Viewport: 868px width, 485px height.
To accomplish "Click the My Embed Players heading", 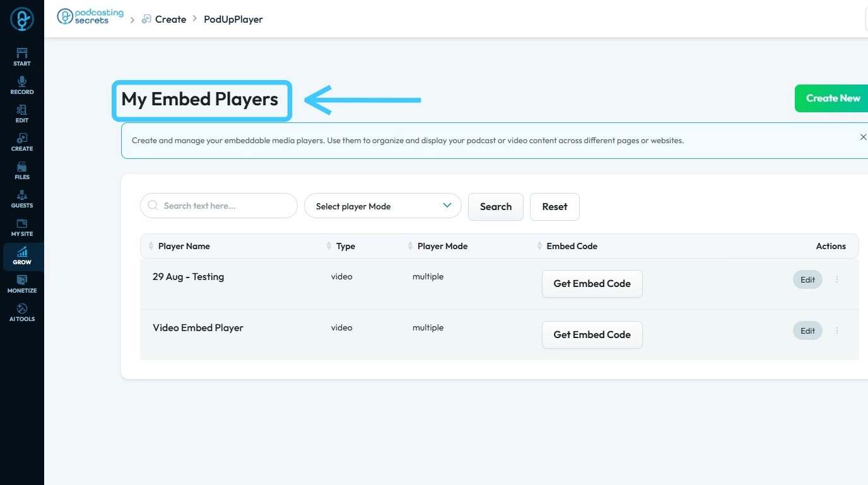I will 200,99.
